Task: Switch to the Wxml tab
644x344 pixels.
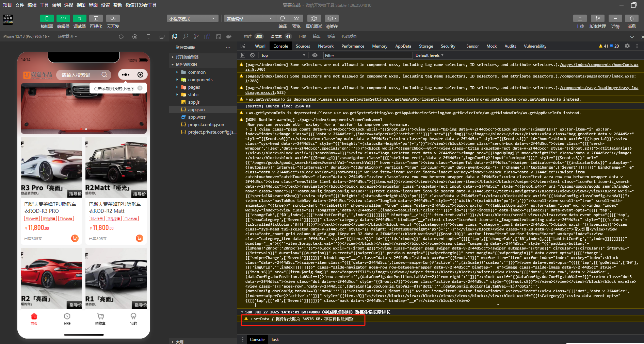Action: (260, 46)
